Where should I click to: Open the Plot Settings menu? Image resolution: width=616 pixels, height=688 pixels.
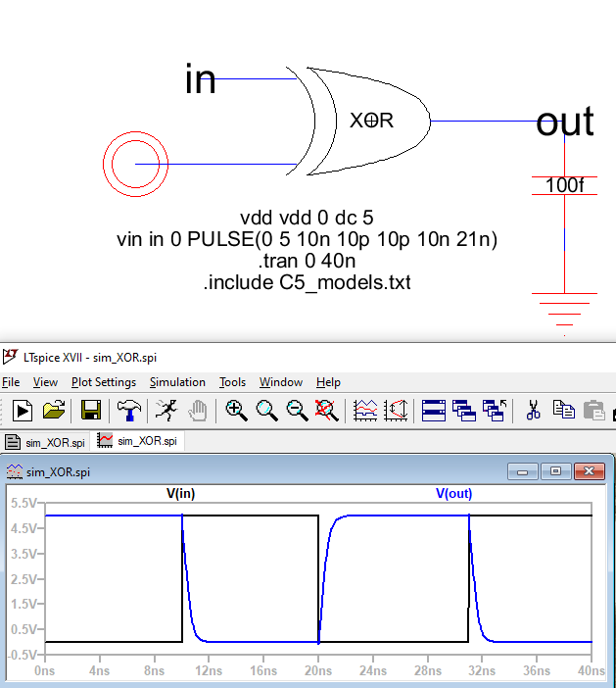(x=104, y=382)
